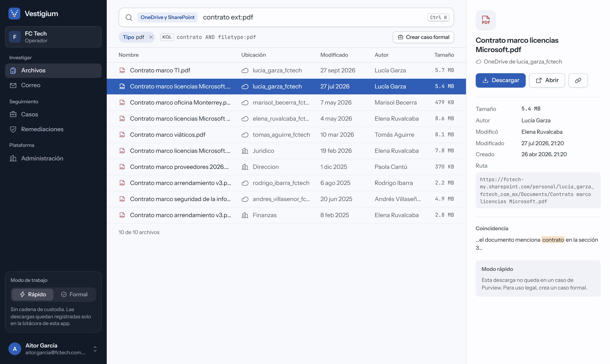This screenshot has width=610, height=364.
Task: Click the Aitor García avatar
Action: point(15,349)
